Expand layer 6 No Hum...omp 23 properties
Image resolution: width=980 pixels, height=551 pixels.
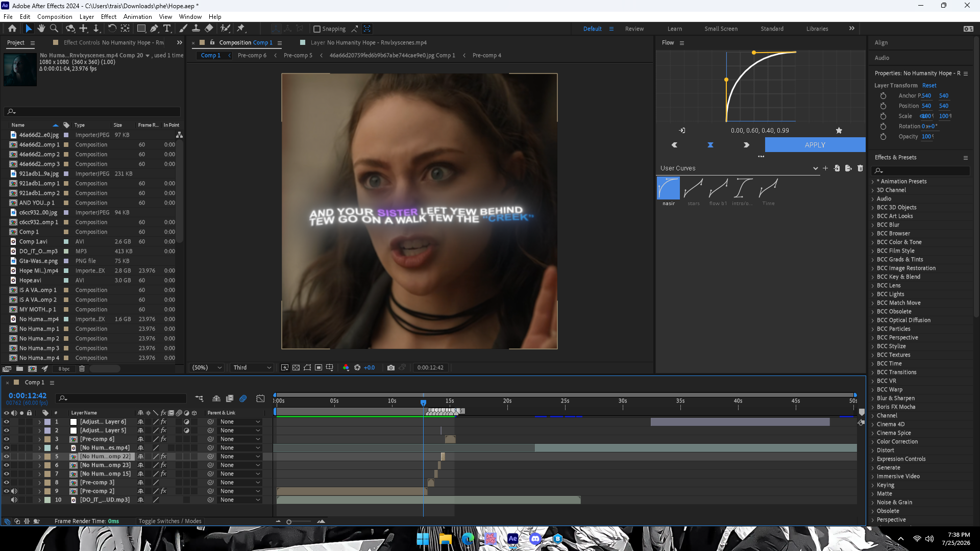click(x=39, y=465)
